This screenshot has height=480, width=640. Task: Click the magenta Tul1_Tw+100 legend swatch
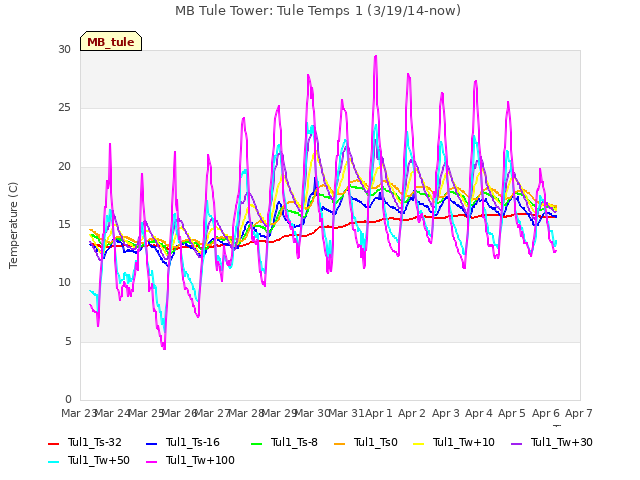coord(151,462)
